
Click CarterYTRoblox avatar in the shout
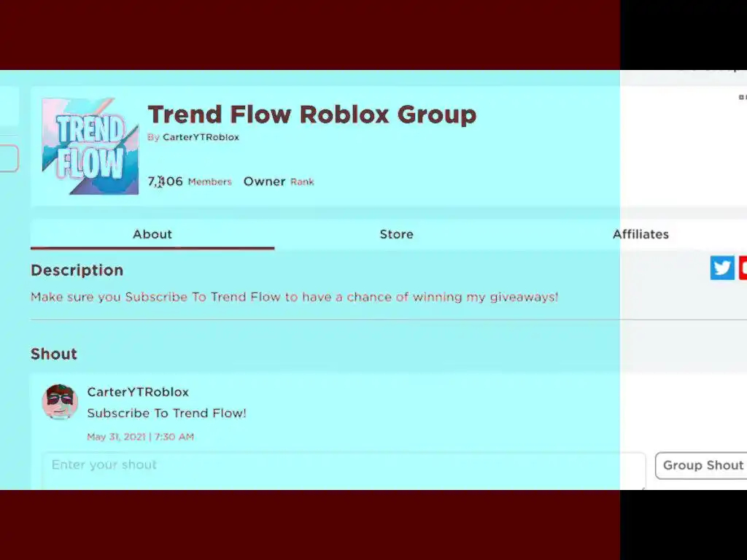pyautogui.click(x=60, y=402)
